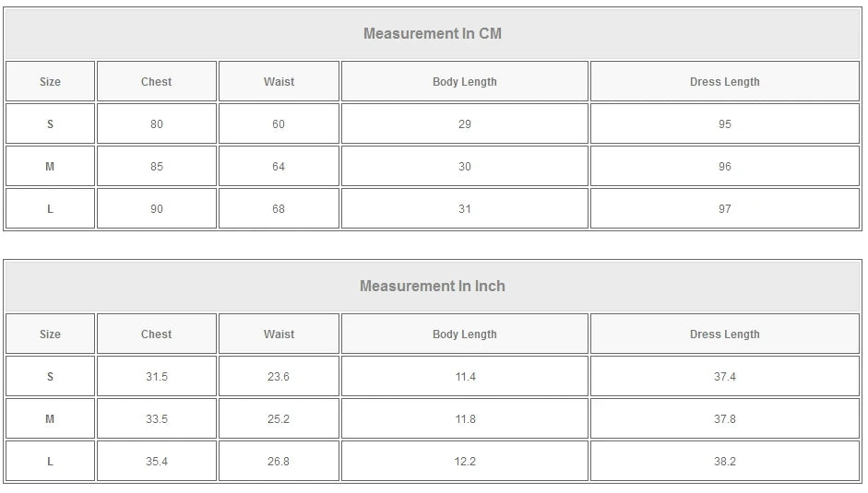Click the dress length 97 cell

pyautogui.click(x=725, y=208)
